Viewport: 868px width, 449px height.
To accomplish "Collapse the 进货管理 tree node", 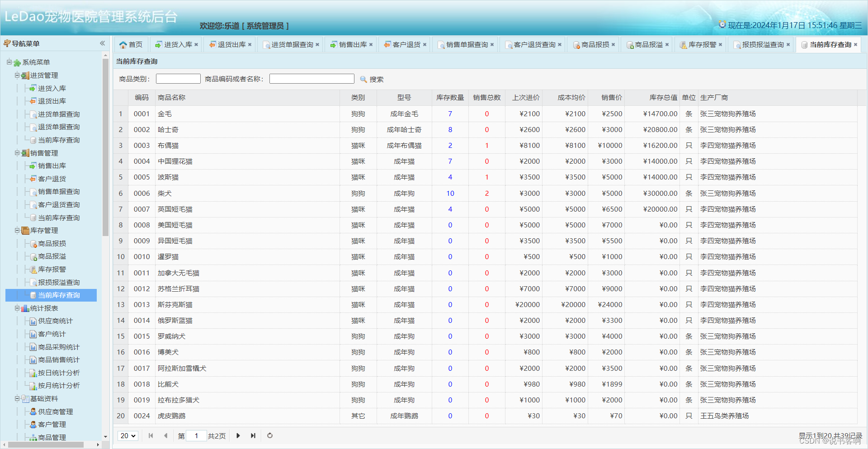I will click(17, 75).
